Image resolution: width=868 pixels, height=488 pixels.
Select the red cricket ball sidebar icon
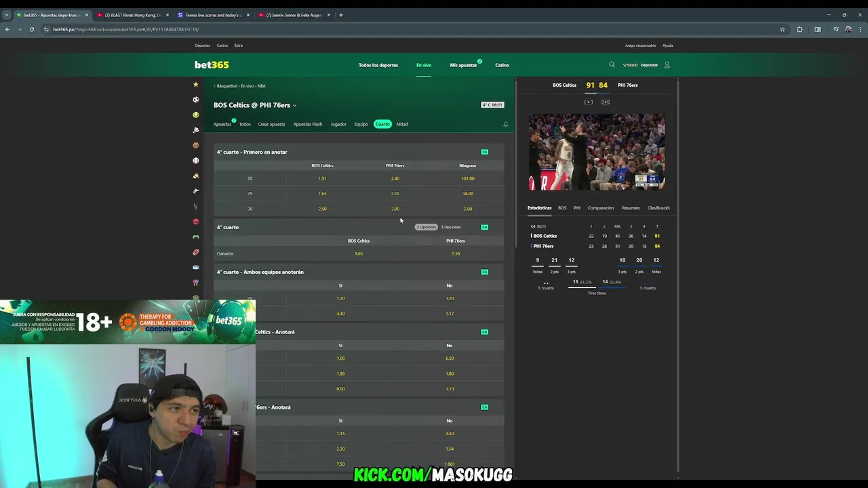pos(196,222)
